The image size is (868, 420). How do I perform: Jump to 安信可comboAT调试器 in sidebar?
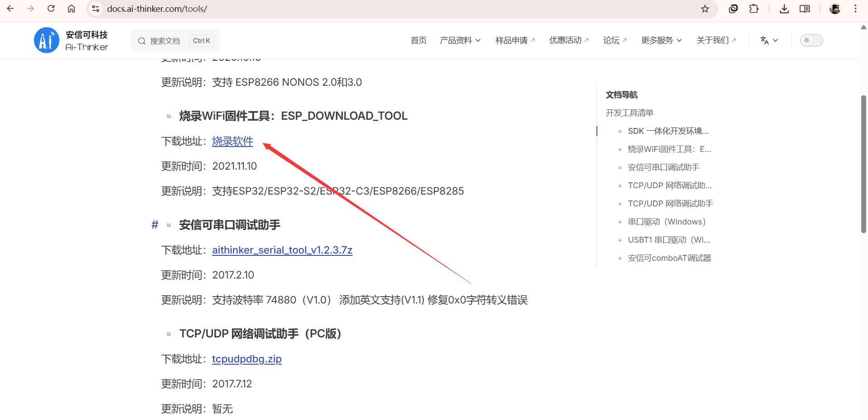(x=669, y=258)
